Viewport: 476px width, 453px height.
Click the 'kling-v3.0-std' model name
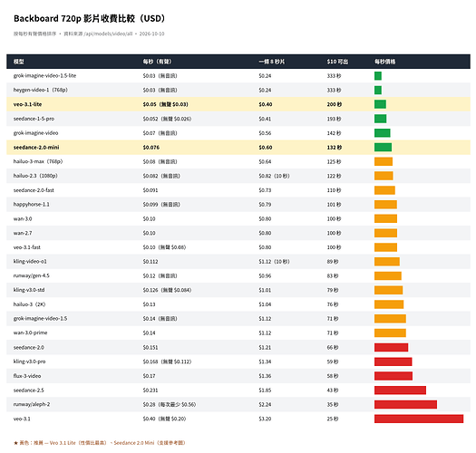29,290
